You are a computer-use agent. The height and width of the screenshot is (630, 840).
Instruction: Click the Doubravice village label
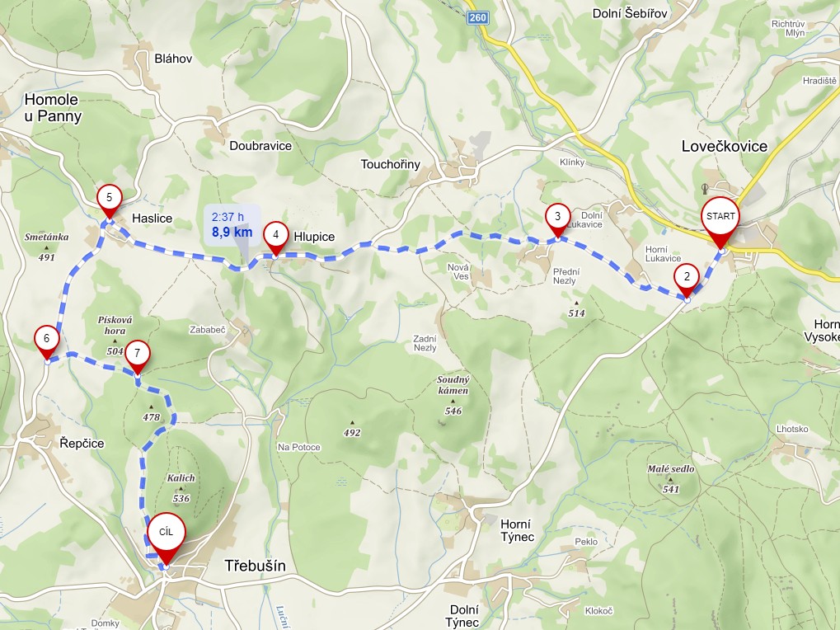(260, 146)
